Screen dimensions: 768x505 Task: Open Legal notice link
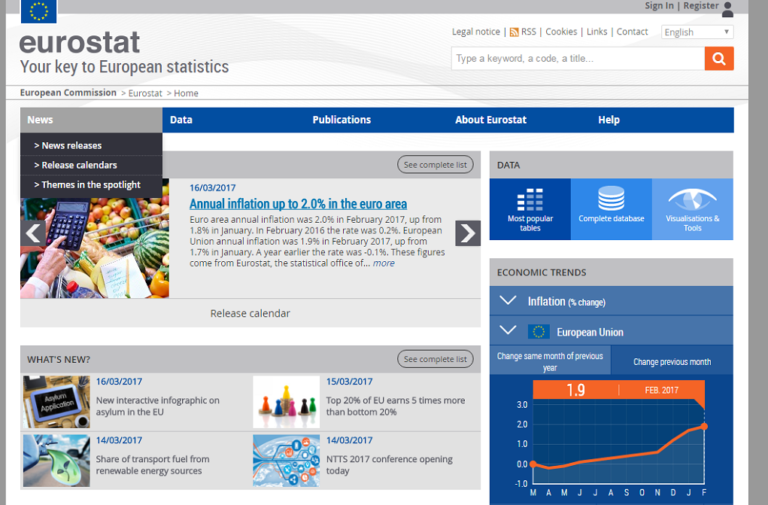pos(476,32)
